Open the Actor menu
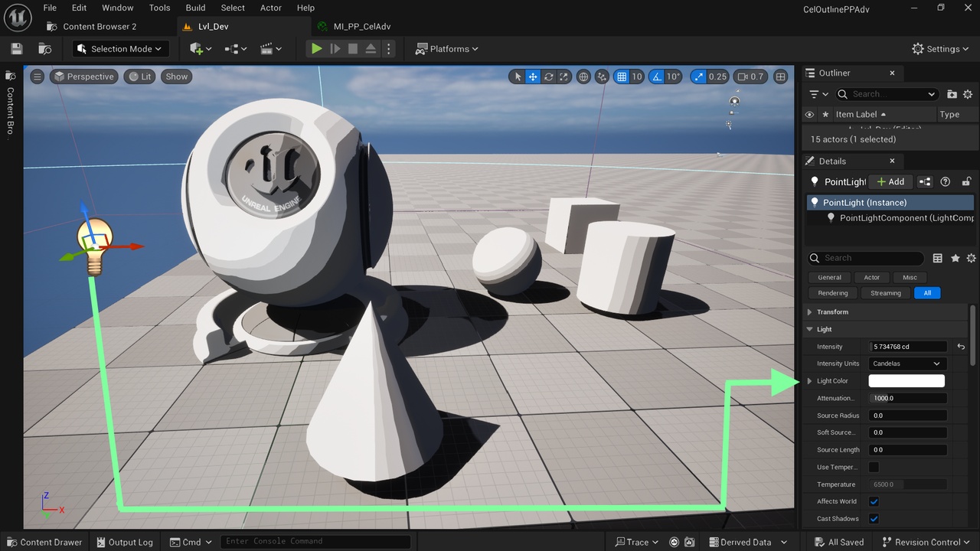This screenshot has height=551, width=980. pos(271,8)
